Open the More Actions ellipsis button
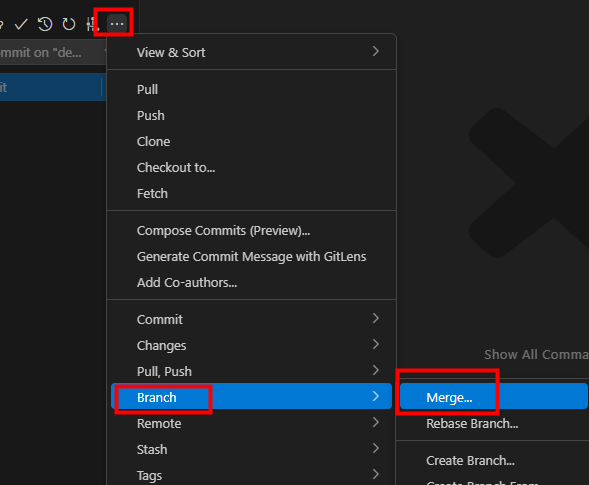Image resolution: width=589 pixels, height=485 pixels. (x=117, y=24)
